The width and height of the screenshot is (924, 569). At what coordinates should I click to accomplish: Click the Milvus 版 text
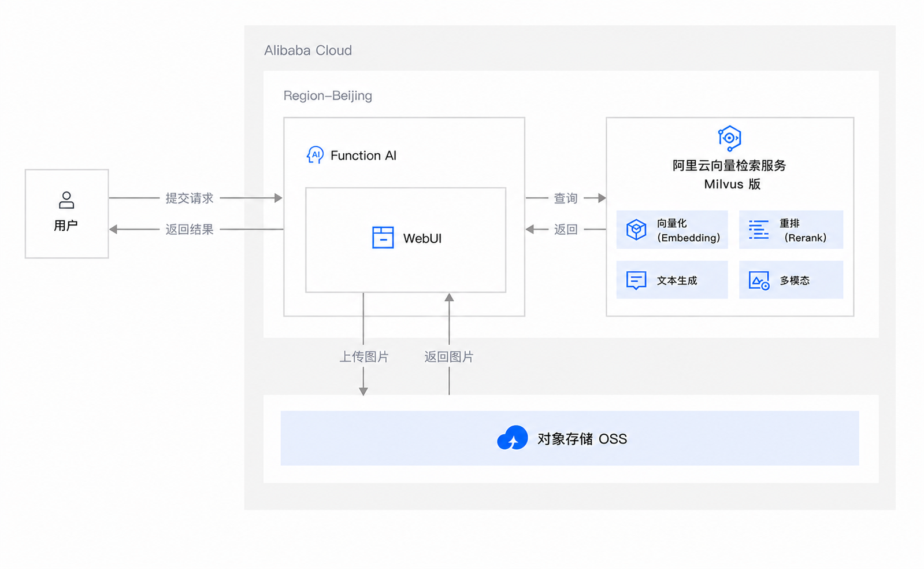pyautogui.click(x=732, y=184)
